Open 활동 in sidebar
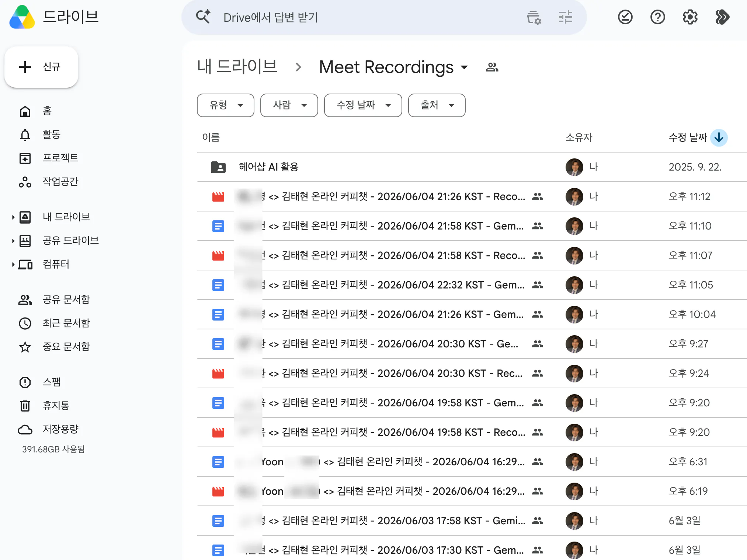747x560 pixels. point(51,134)
